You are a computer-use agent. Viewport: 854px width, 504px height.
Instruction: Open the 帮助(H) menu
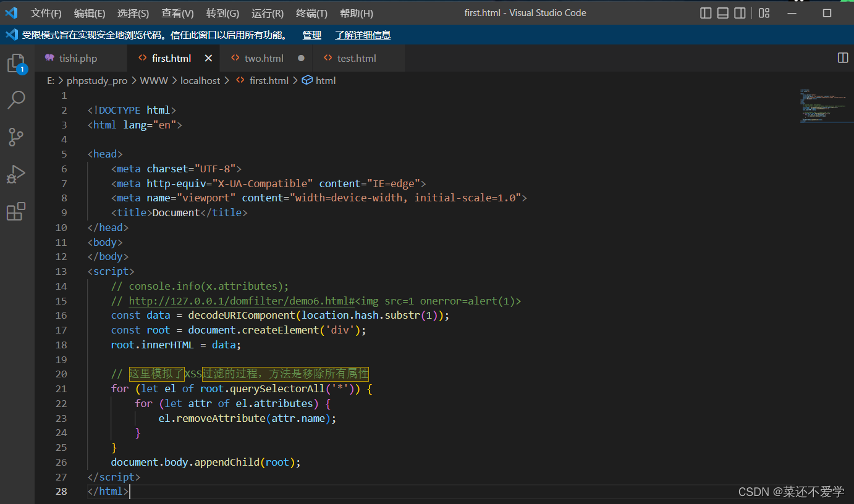tap(357, 13)
